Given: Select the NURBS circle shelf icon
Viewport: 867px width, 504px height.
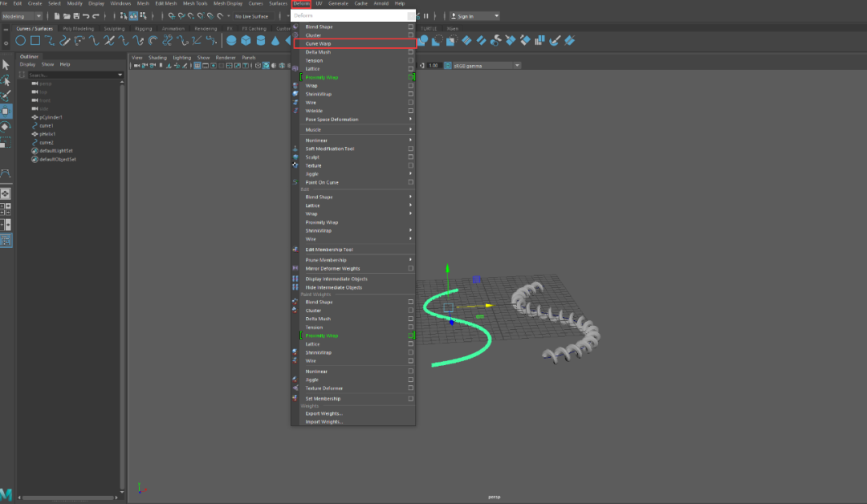Looking at the screenshot, I should 20,40.
